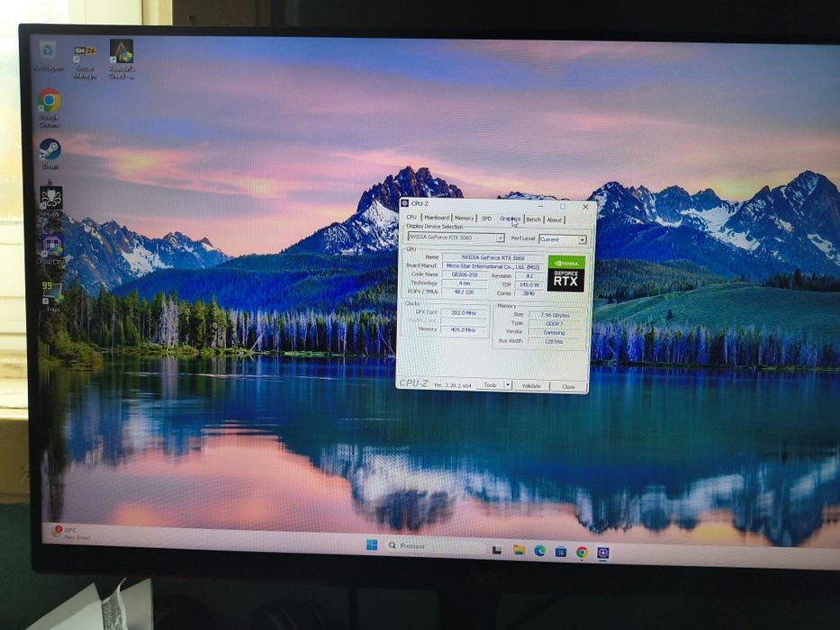
Task: Open File Explorer from the taskbar
Action: [x=519, y=550]
